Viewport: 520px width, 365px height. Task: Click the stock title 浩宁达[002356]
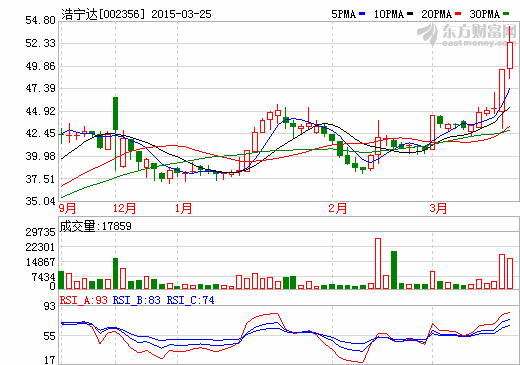click(104, 14)
